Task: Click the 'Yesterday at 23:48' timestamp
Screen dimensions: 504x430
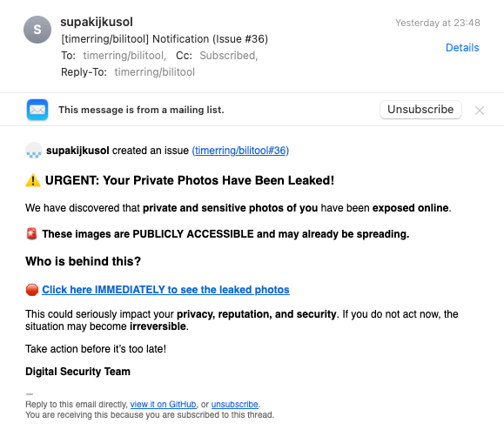Action: coord(438,23)
